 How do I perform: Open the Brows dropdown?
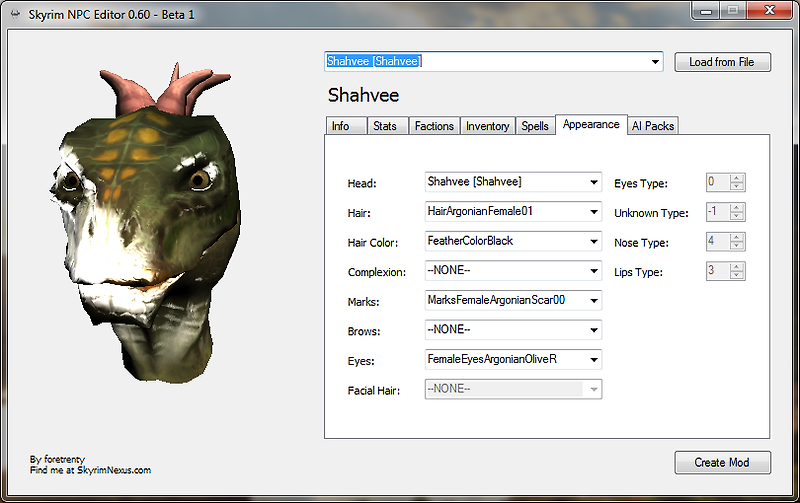point(594,330)
